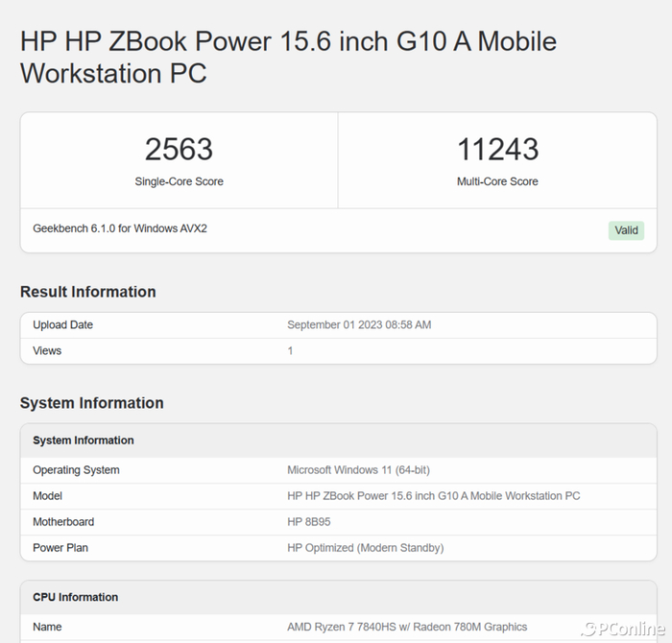Click the large System Information section heading
672x643 pixels.
[x=92, y=403]
